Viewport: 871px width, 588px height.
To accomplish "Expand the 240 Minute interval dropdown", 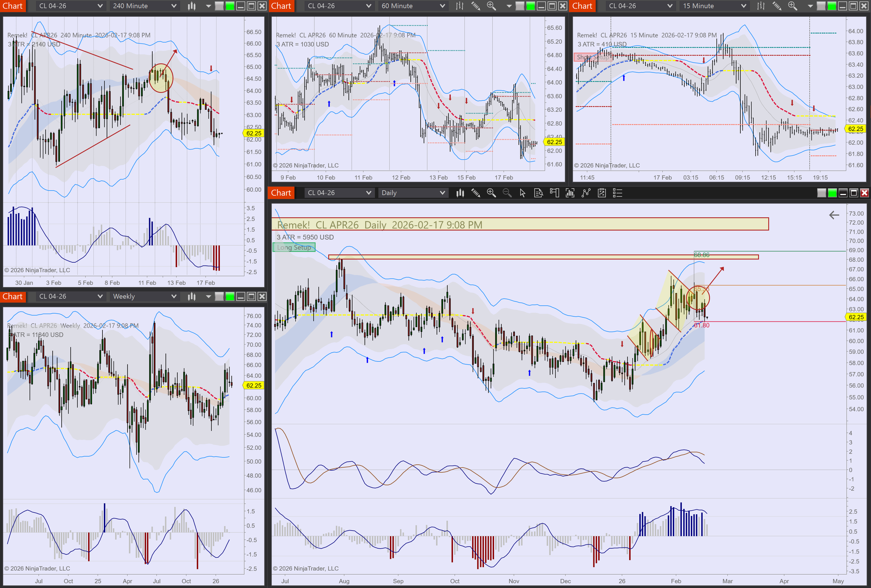I will pyautogui.click(x=174, y=6).
